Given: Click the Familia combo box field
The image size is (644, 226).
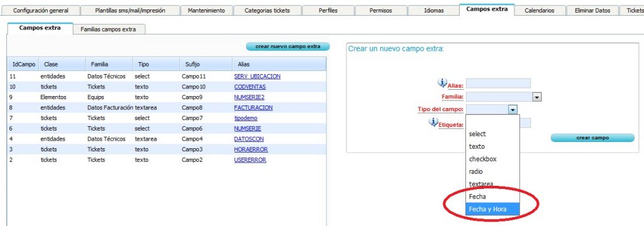Looking at the screenshot, I should (x=499, y=97).
